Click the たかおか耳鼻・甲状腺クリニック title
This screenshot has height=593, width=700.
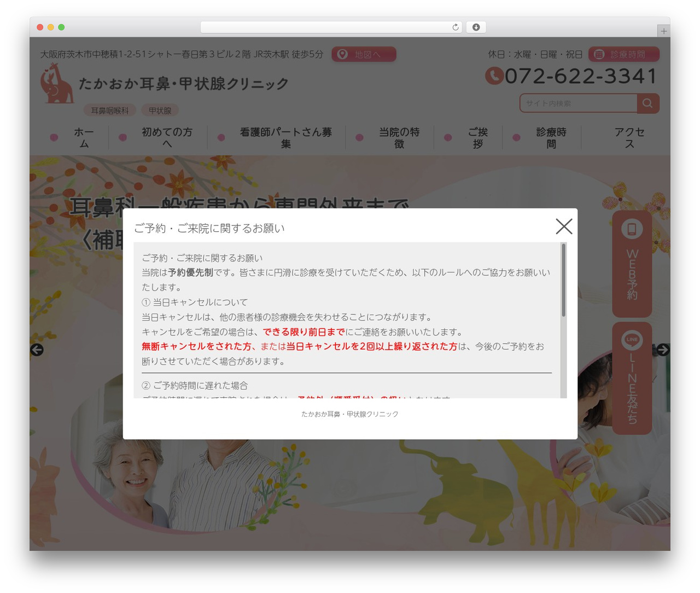click(x=183, y=84)
